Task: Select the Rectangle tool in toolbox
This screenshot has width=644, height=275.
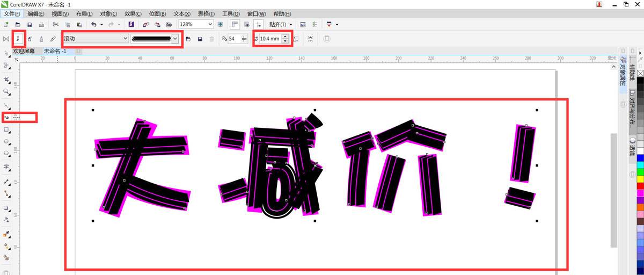Action: pos(6,130)
